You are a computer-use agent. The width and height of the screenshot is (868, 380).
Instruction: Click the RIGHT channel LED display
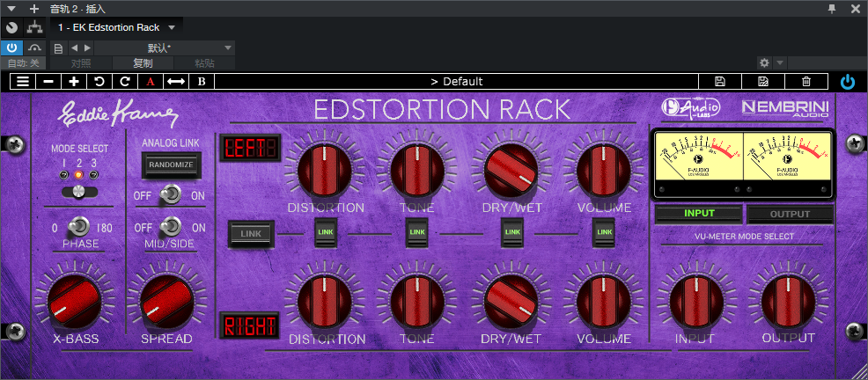(249, 325)
